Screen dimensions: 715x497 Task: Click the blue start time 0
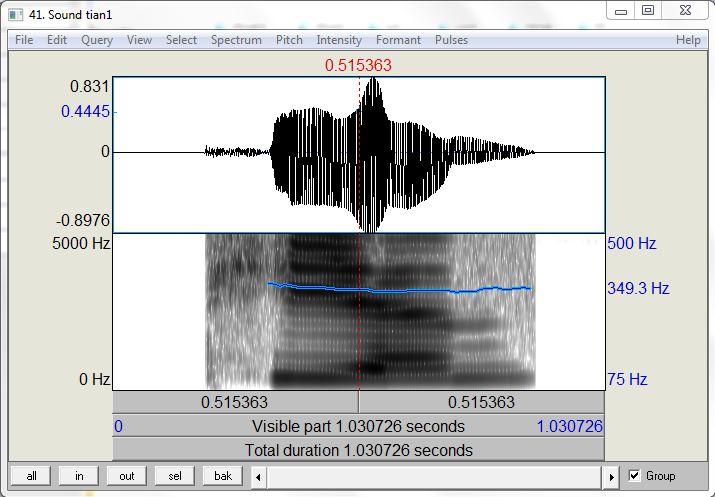(x=118, y=426)
